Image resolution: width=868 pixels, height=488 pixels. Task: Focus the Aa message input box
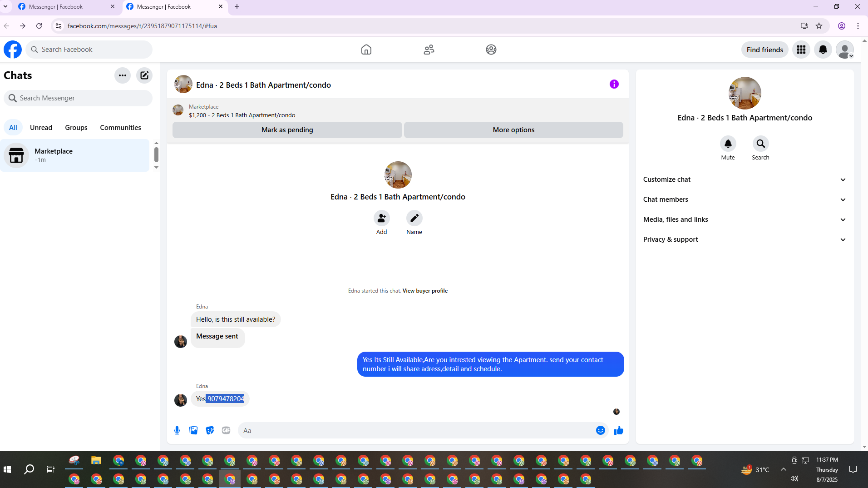pyautogui.click(x=417, y=430)
